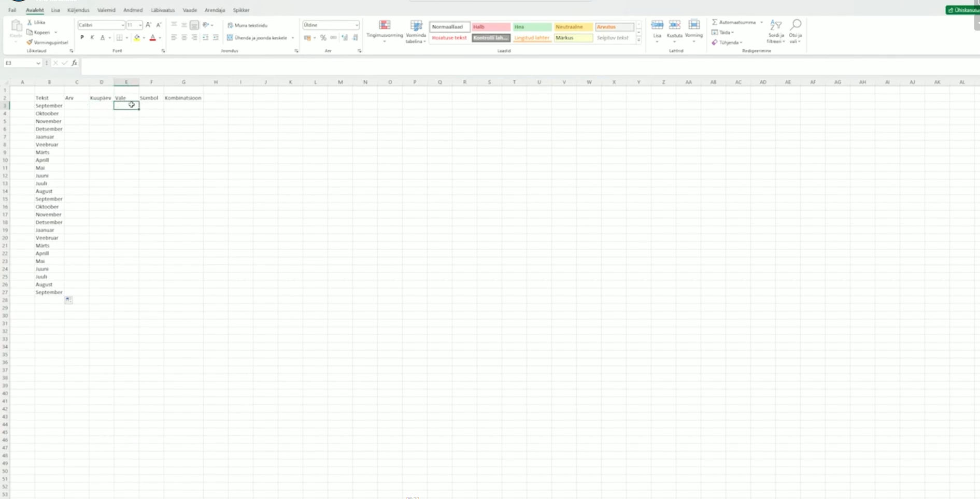Click the Lõika (Cut) scissors icon
This screenshot has width=980, height=499.
[x=30, y=22]
